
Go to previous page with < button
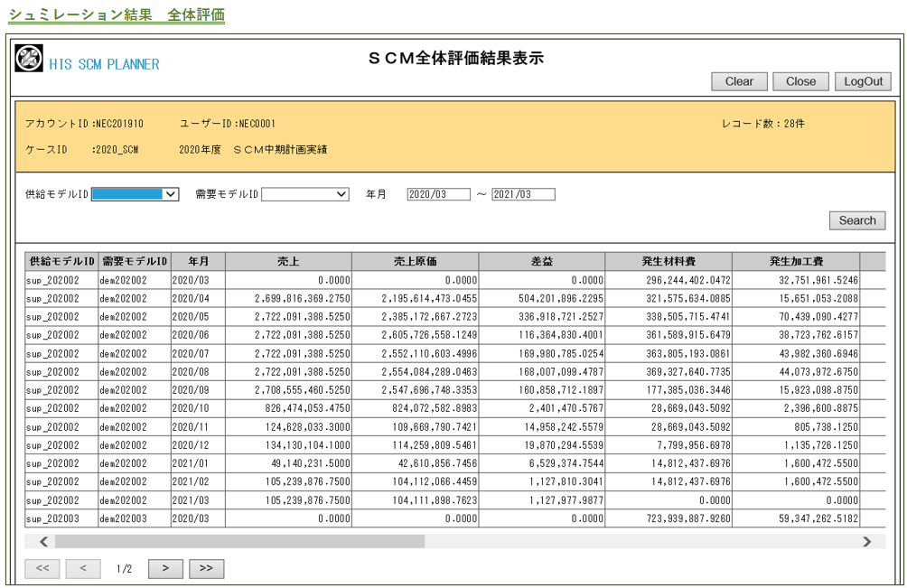tap(83, 568)
